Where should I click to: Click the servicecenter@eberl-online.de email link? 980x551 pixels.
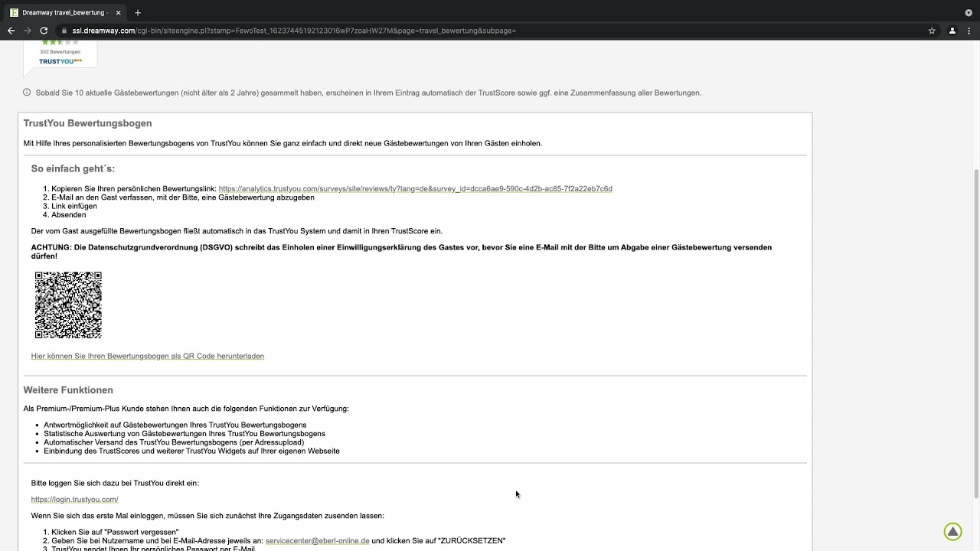point(317,541)
